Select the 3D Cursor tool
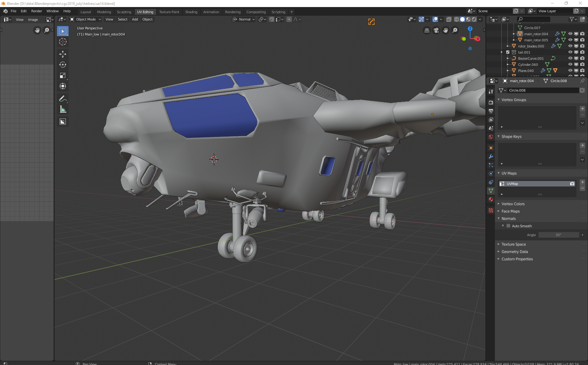Screen dimensions: 588x365 62,42
